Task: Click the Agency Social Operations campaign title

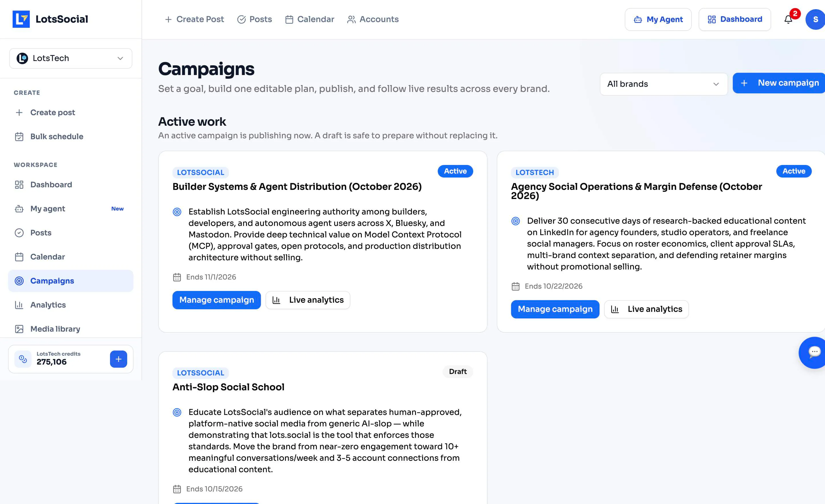Action: coord(636,191)
